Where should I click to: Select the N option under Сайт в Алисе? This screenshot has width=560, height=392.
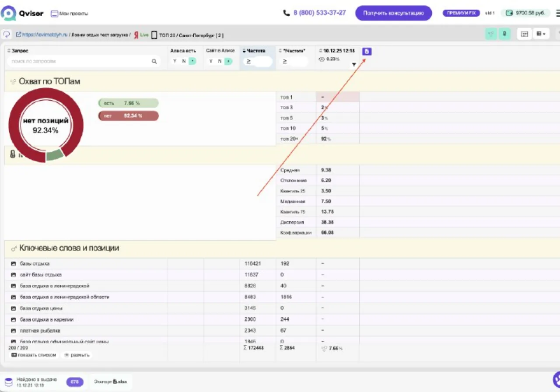click(x=220, y=61)
